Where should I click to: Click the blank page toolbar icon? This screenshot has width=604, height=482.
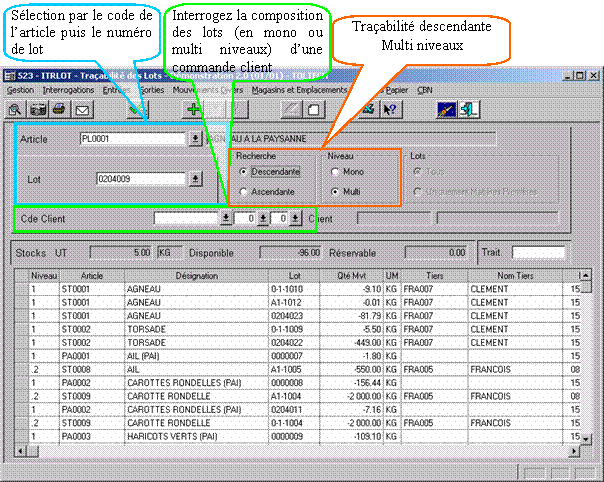[313, 109]
